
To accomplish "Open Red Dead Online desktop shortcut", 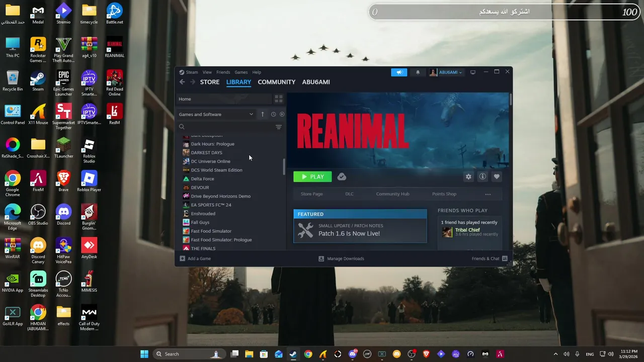I will pyautogui.click(x=114, y=83).
